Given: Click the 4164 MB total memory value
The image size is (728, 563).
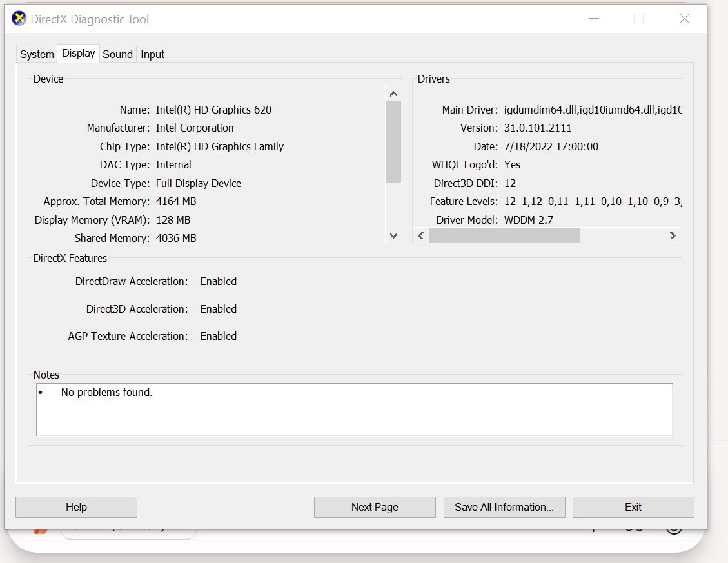Looking at the screenshot, I should [176, 201].
